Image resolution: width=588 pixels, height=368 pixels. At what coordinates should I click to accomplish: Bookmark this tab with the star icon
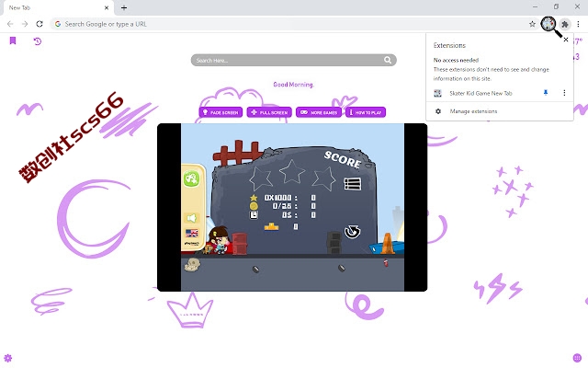[x=532, y=24]
